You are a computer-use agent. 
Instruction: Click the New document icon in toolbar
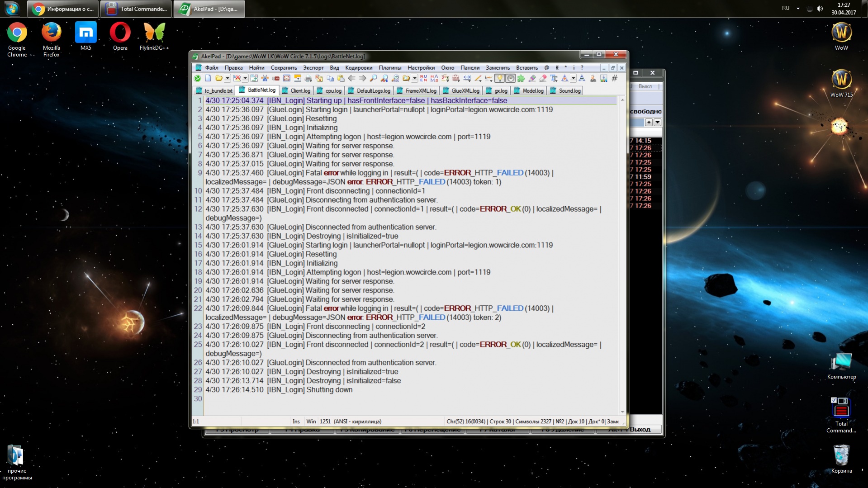[208, 79]
